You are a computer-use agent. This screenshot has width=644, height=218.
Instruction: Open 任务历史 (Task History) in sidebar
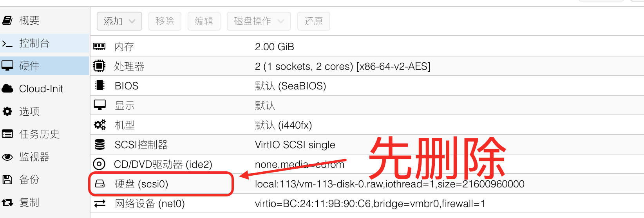tap(39, 134)
